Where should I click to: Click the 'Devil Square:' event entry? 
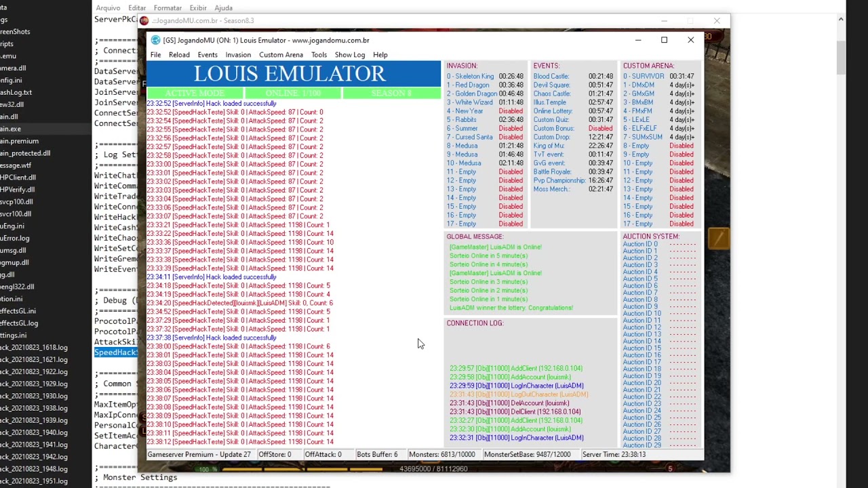click(x=573, y=85)
